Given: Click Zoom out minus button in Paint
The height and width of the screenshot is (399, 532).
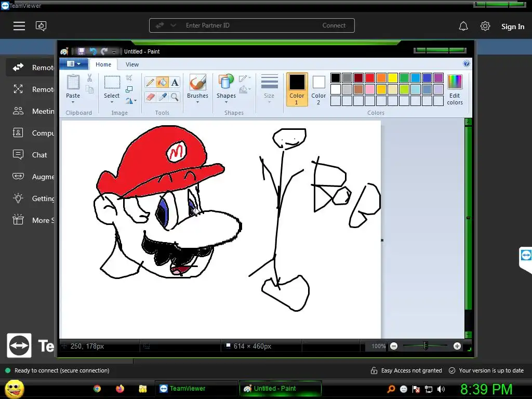Looking at the screenshot, I should 394,346.
